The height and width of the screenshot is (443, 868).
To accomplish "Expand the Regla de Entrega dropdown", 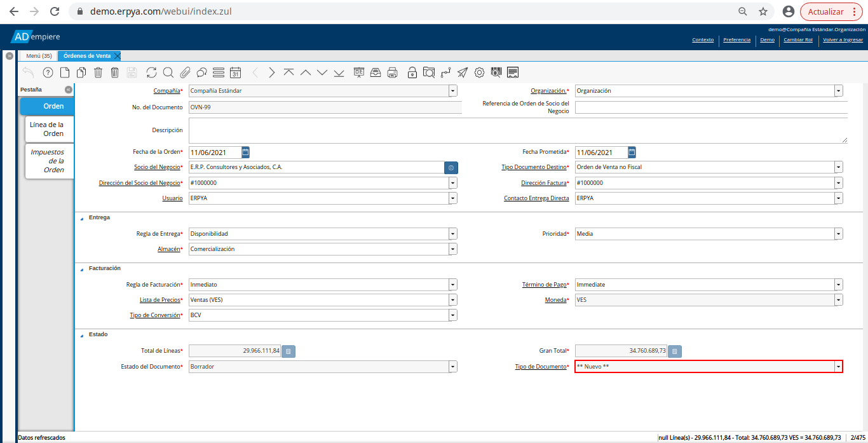I will [x=452, y=234].
